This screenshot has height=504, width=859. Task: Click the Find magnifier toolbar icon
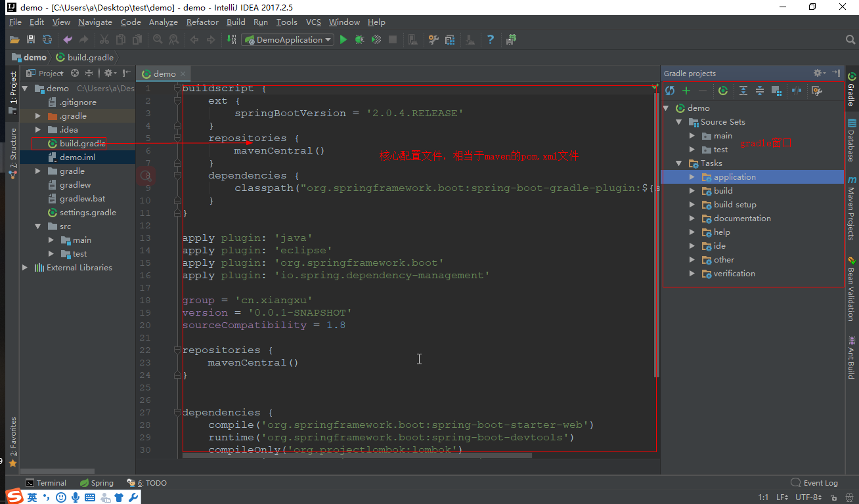click(158, 40)
